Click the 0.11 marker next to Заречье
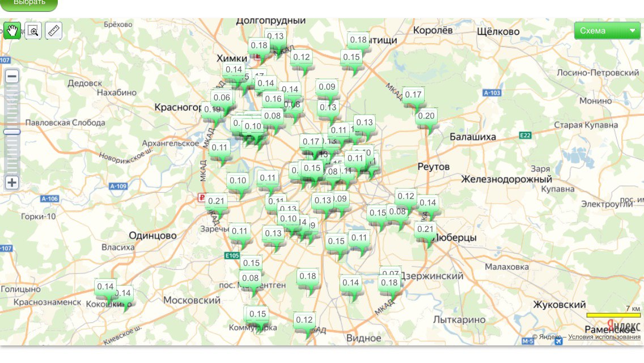 point(239,231)
